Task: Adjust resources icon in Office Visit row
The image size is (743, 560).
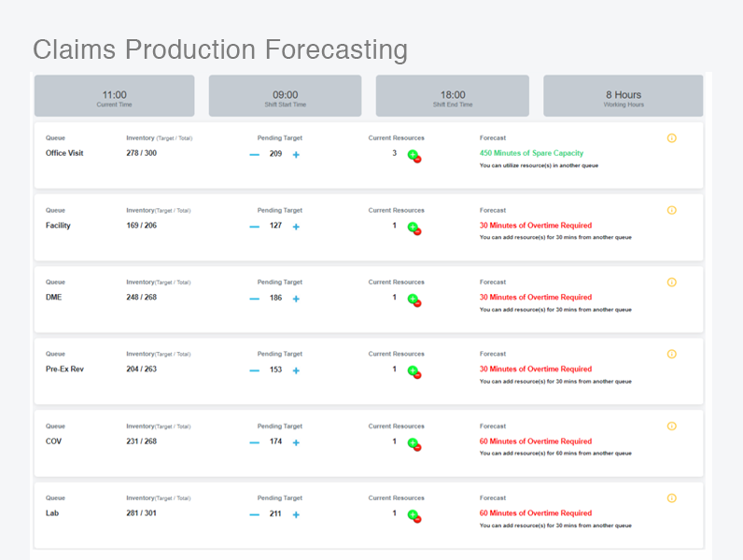Action: [x=414, y=156]
